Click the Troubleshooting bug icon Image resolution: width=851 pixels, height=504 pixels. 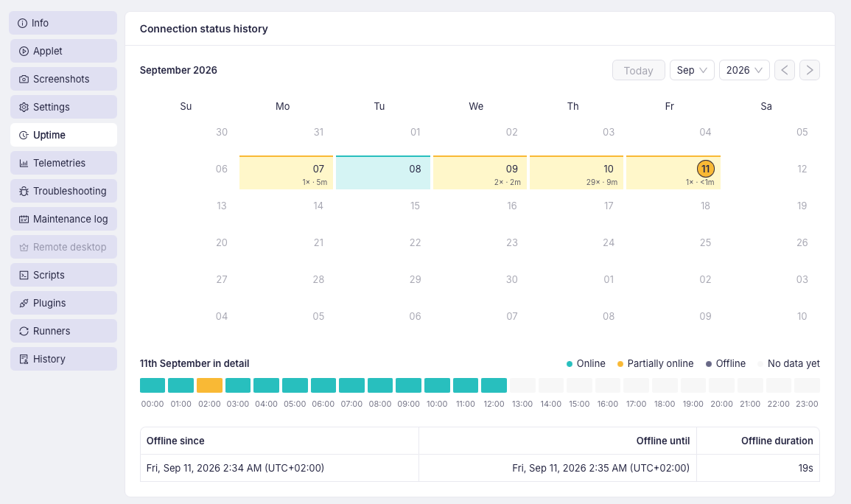[24, 192]
